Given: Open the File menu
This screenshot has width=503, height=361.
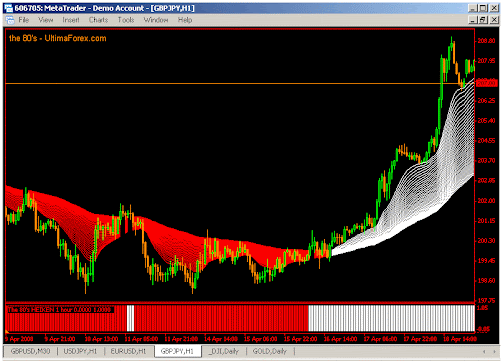Looking at the screenshot, I should click(x=23, y=20).
